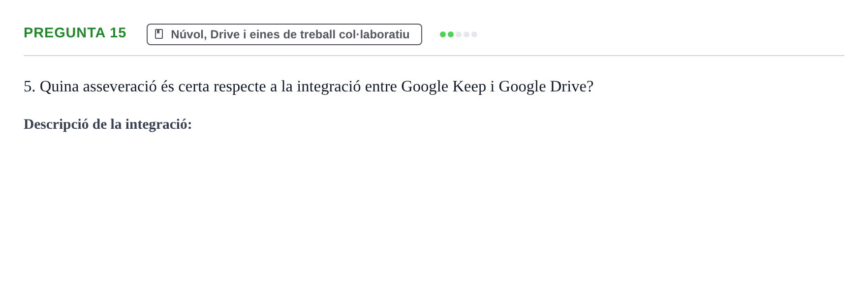This screenshot has height=288, width=868.
Task: Click the green difficulty dots indicator
Action: (458, 34)
